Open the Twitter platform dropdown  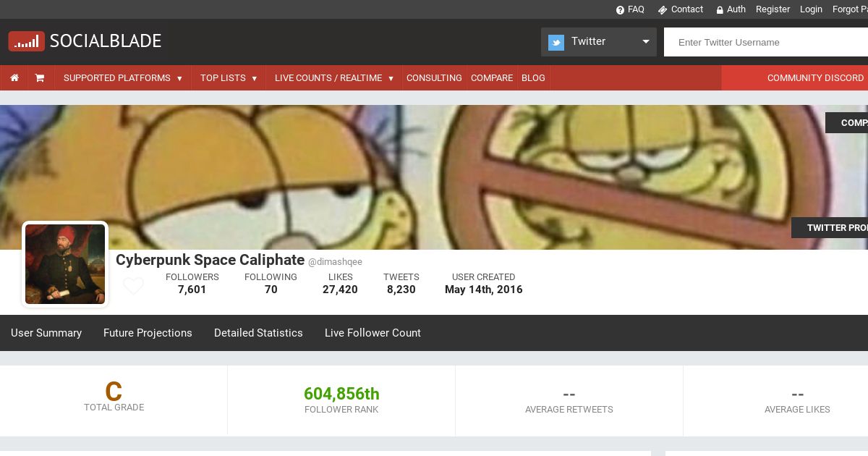[599, 42]
